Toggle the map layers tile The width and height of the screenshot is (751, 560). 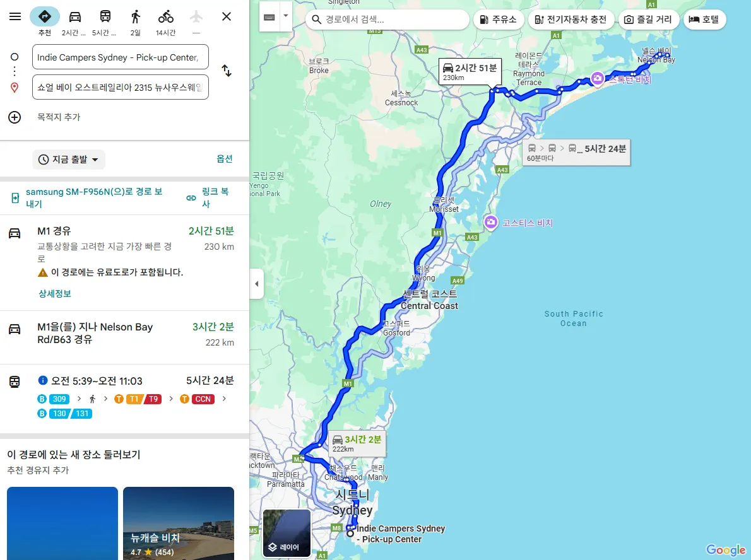287,533
